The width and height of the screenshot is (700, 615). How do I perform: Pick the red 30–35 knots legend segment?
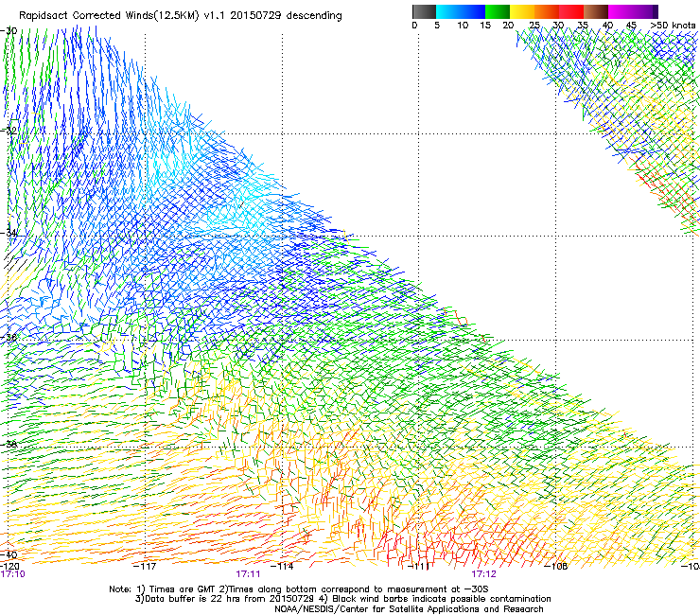pos(571,11)
